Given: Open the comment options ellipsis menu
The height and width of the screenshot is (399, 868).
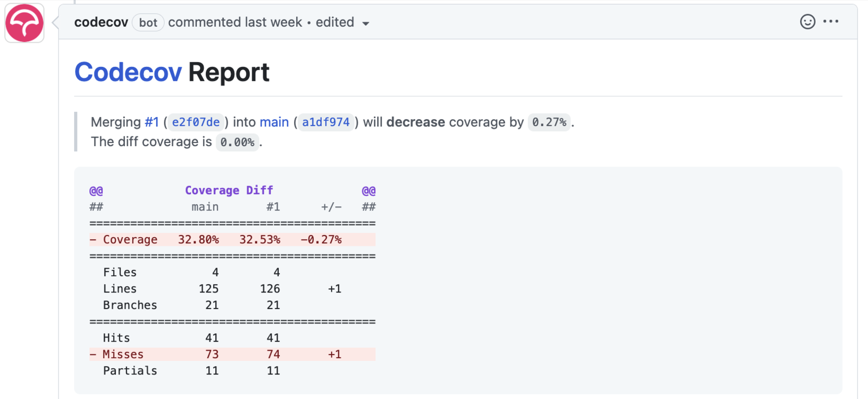Looking at the screenshot, I should (x=830, y=21).
